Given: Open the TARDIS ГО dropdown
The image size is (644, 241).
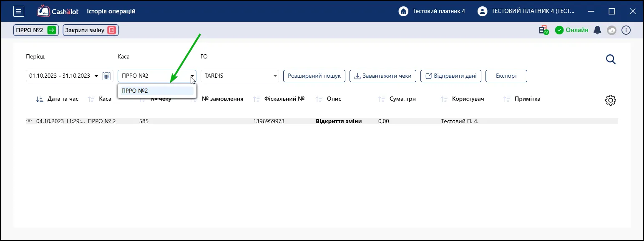Looking at the screenshot, I should click(240, 76).
